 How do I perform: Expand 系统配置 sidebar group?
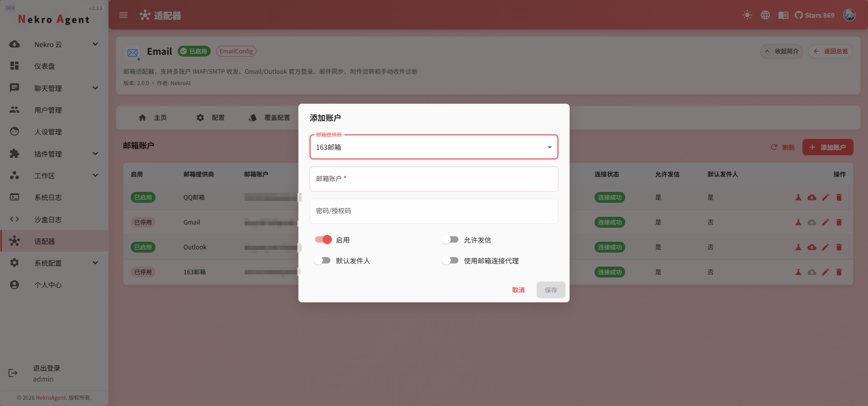pos(54,263)
